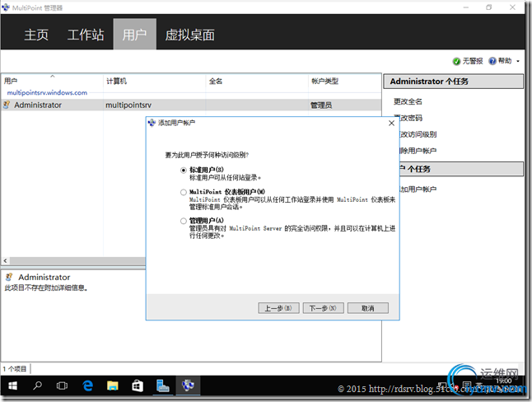The height and width of the screenshot is (402, 532).
Task: Switch to the 工作站 tab
Action: pyautogui.click(x=86, y=35)
